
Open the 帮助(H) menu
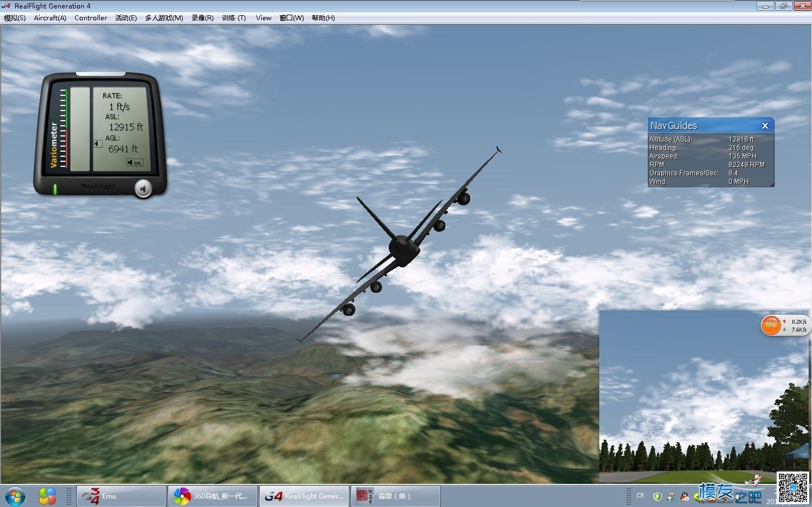click(323, 18)
